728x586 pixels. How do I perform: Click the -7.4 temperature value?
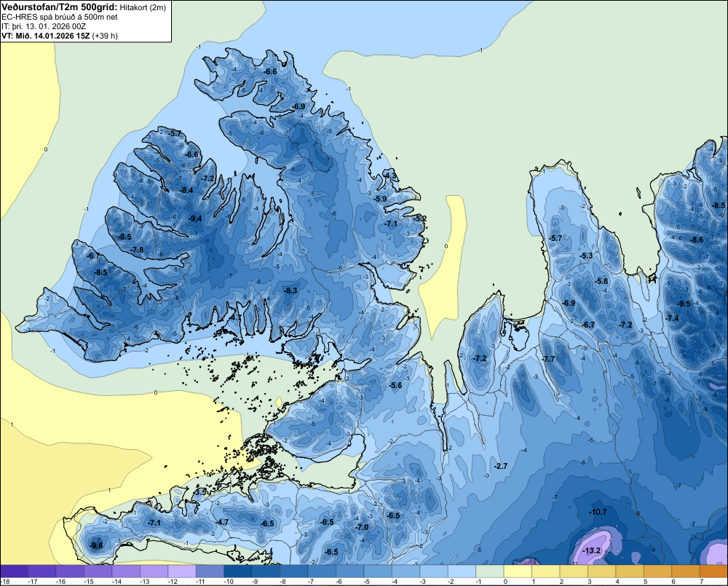tap(672, 318)
